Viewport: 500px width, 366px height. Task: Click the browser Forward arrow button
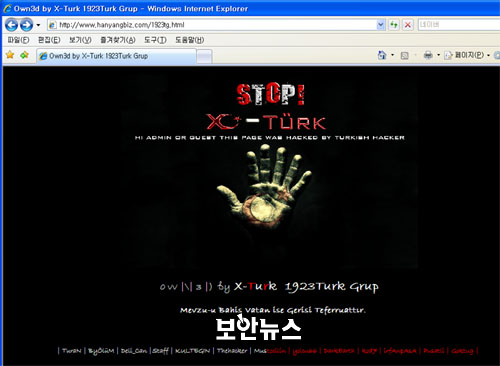tap(26, 25)
